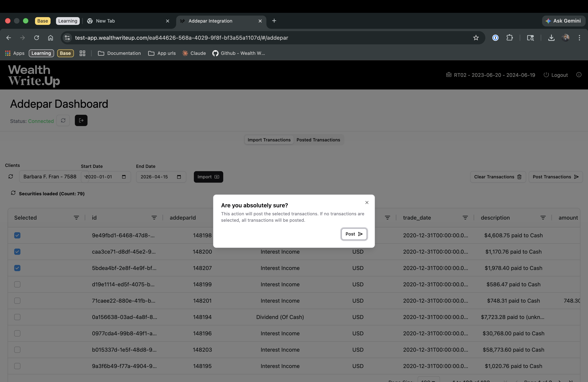Close the Addepar Integration tab
This screenshot has width=588, height=382.
(260, 21)
